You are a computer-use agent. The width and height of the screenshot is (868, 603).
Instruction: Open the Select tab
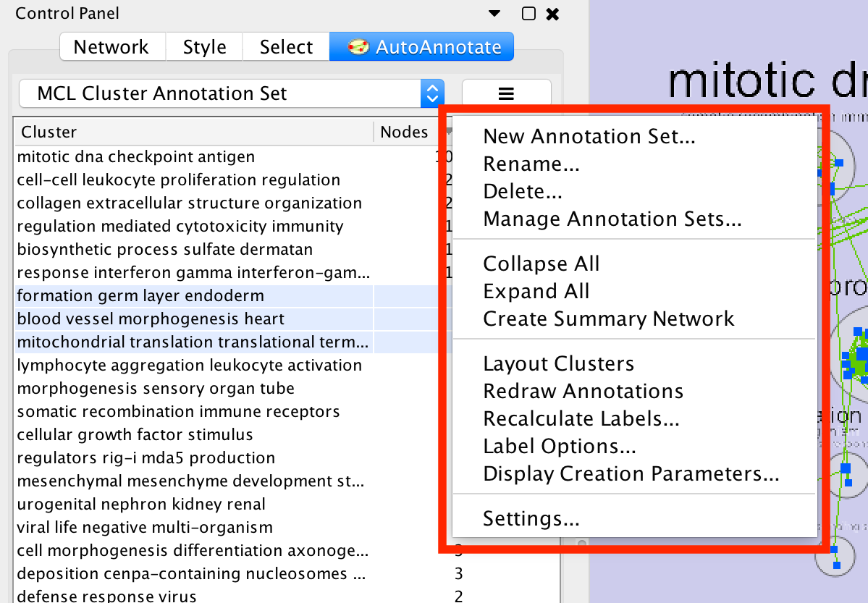click(x=286, y=47)
